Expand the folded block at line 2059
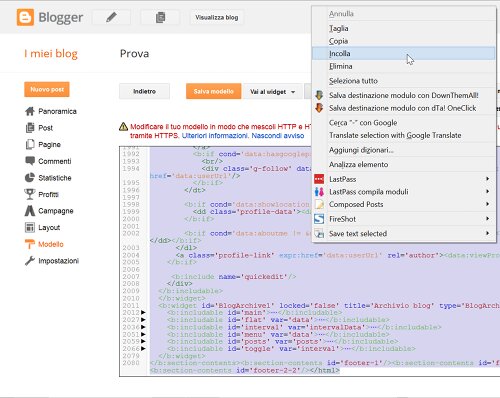Image resolution: width=500 pixels, height=398 pixels. pyautogui.click(x=143, y=341)
